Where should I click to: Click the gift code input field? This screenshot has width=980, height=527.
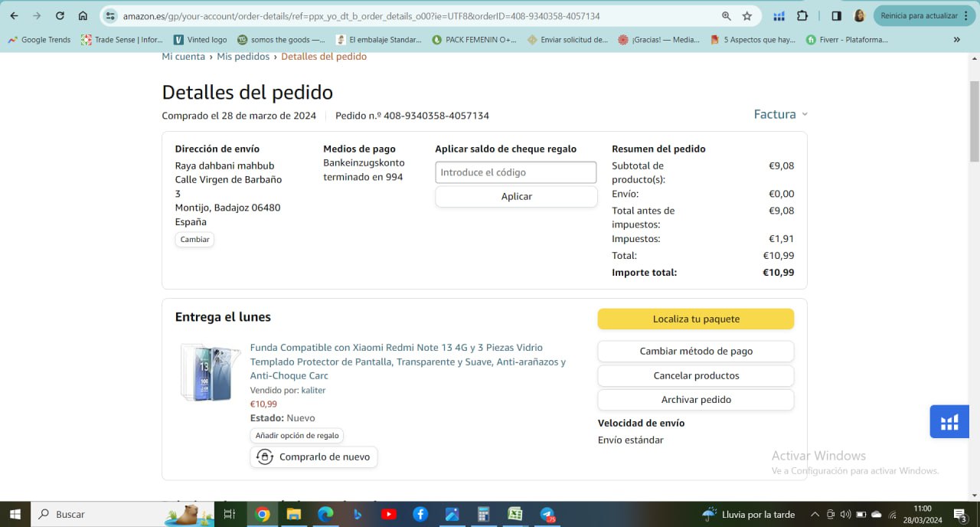[515, 172]
